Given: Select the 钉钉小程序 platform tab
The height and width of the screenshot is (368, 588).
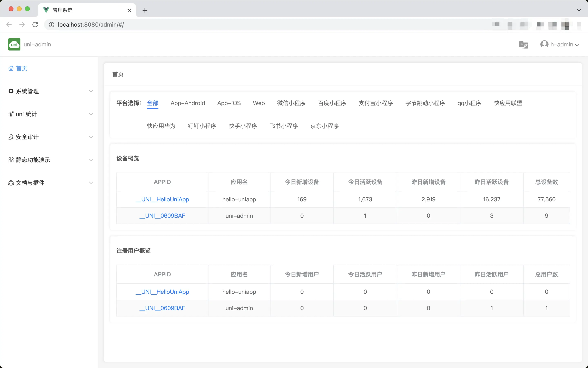Looking at the screenshot, I should [202, 126].
